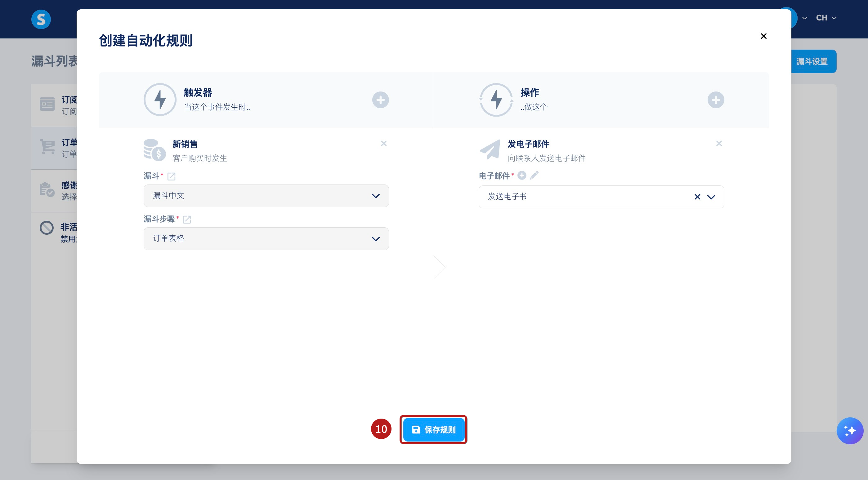Open the 发送电子书 email dropdown arrow
868x480 pixels.
tap(711, 197)
